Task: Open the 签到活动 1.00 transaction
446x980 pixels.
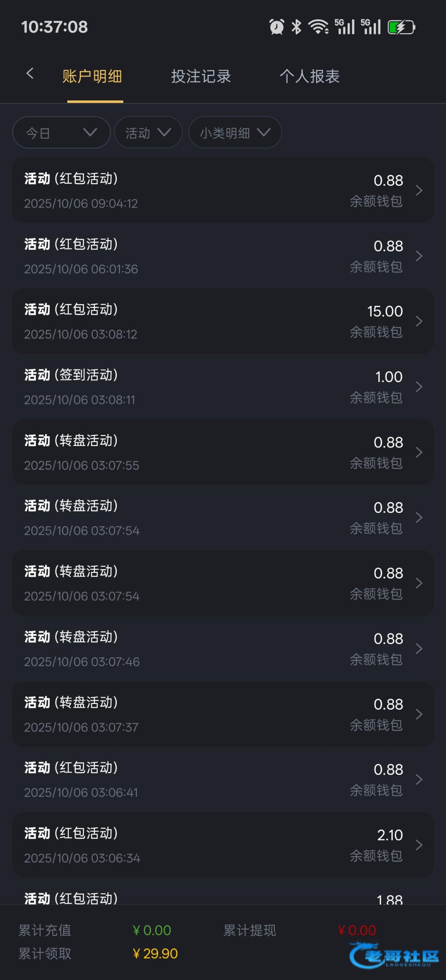Action: coord(223,387)
